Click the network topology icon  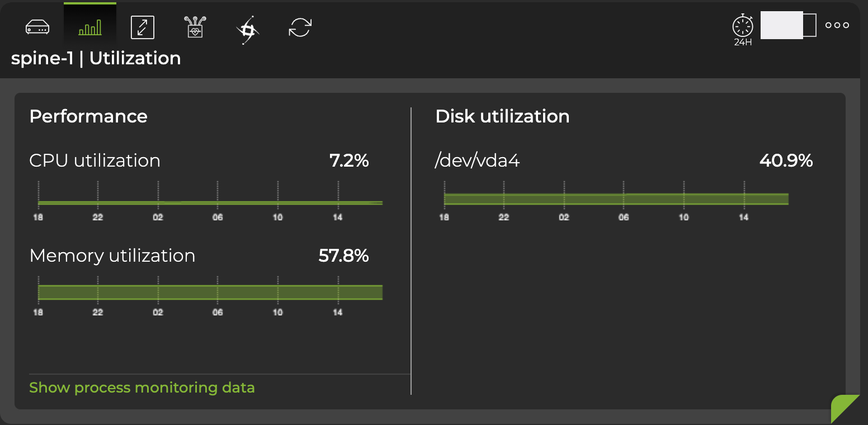(247, 27)
